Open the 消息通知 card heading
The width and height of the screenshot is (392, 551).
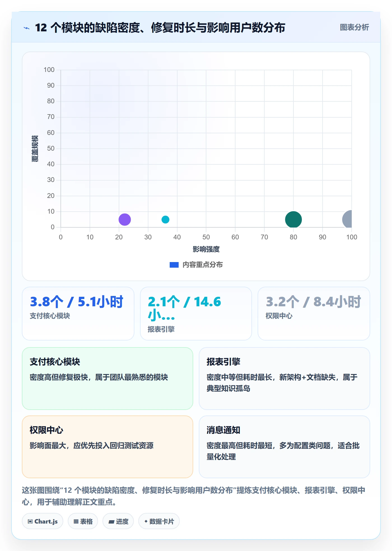[223, 430]
